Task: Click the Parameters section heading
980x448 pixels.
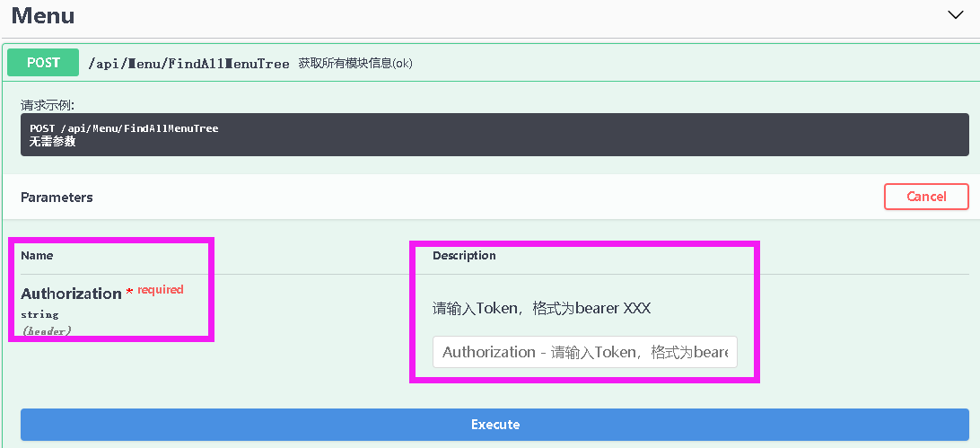Action: coord(57,197)
